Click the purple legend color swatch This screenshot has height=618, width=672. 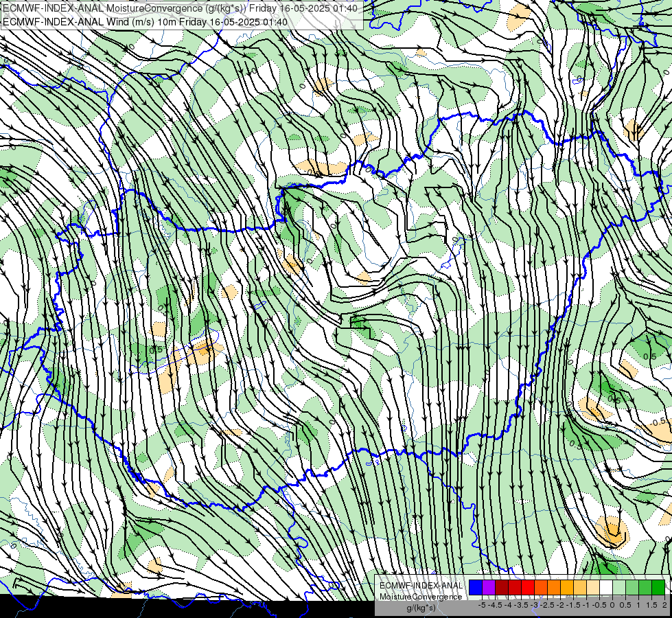tap(489, 587)
